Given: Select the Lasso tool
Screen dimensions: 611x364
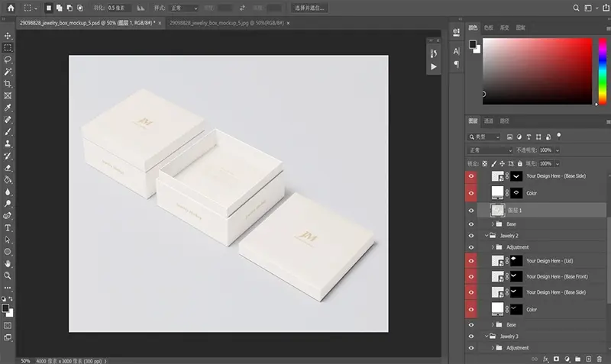Looking at the screenshot, I should coord(8,60).
